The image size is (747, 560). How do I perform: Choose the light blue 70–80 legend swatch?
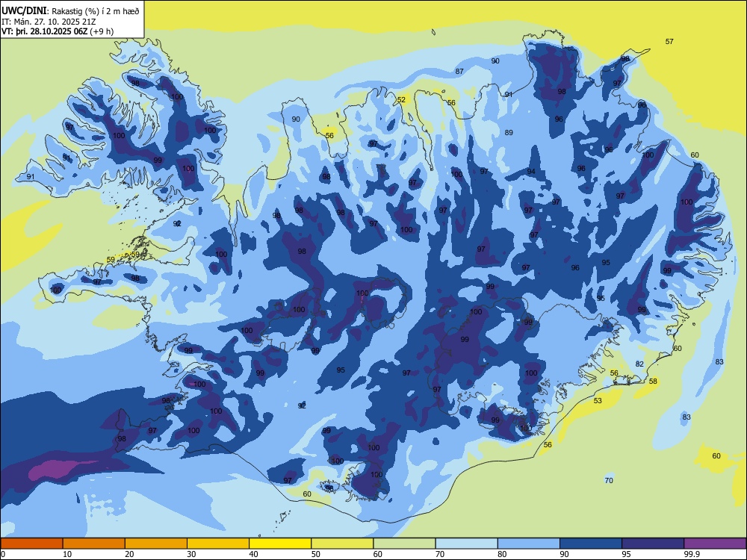tap(466, 544)
